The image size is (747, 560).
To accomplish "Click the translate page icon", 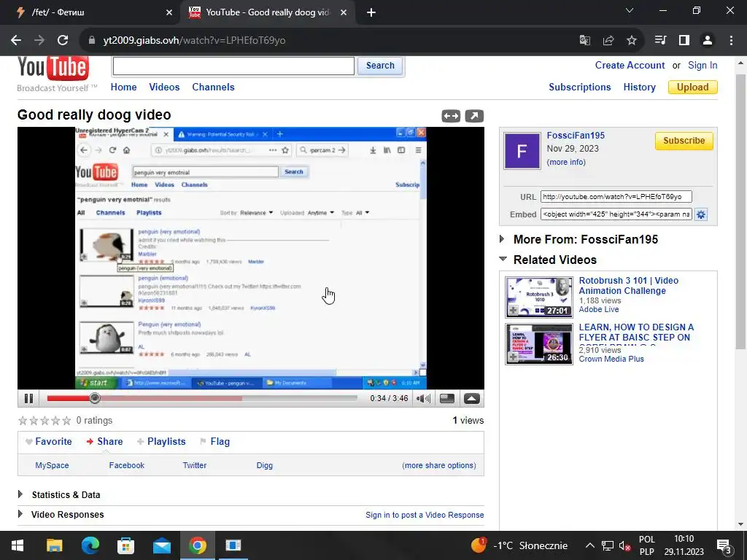I will (584, 41).
